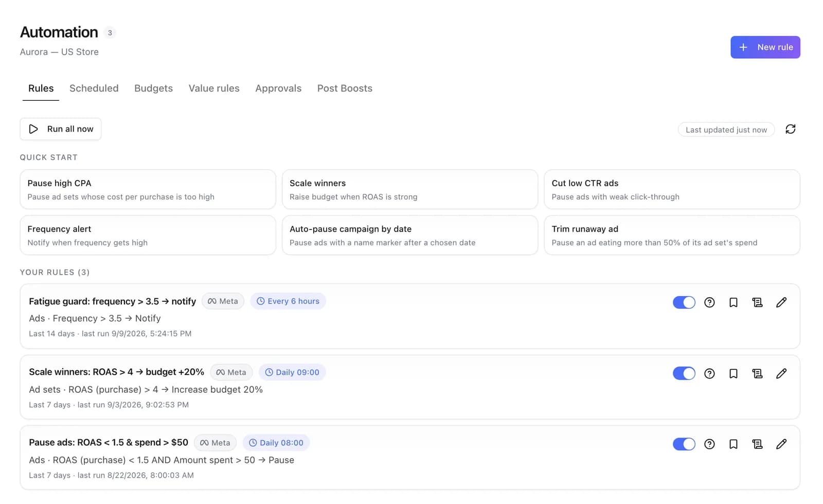Disable the Fatigue guard rule toggle
Screen dimensions: 823x504
point(684,302)
